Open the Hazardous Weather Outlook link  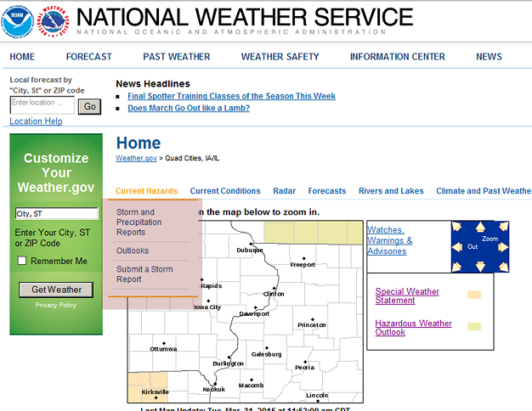(413, 328)
